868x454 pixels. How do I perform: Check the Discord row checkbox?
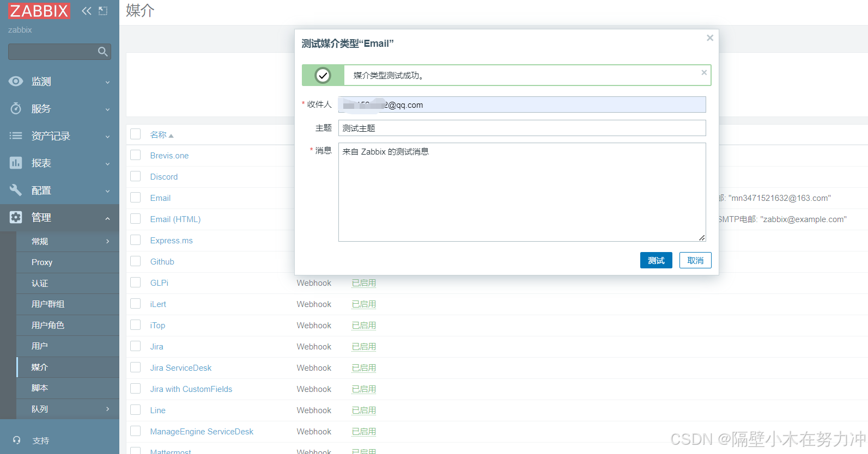(x=136, y=176)
